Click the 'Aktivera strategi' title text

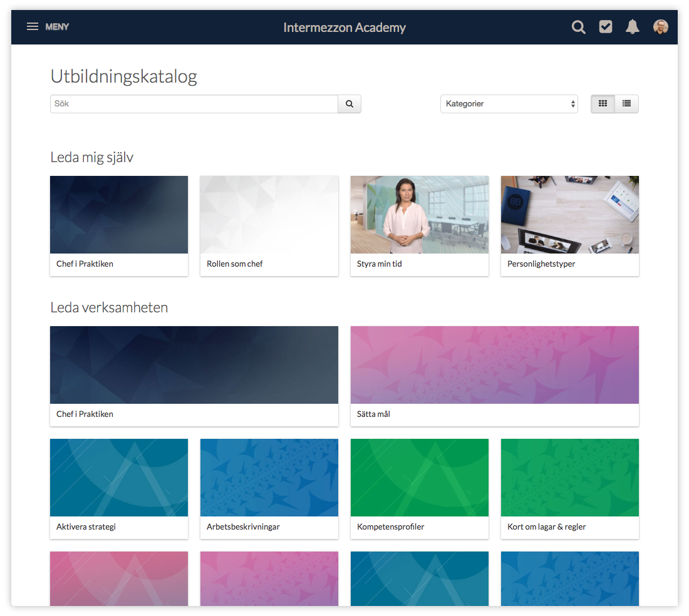86,527
